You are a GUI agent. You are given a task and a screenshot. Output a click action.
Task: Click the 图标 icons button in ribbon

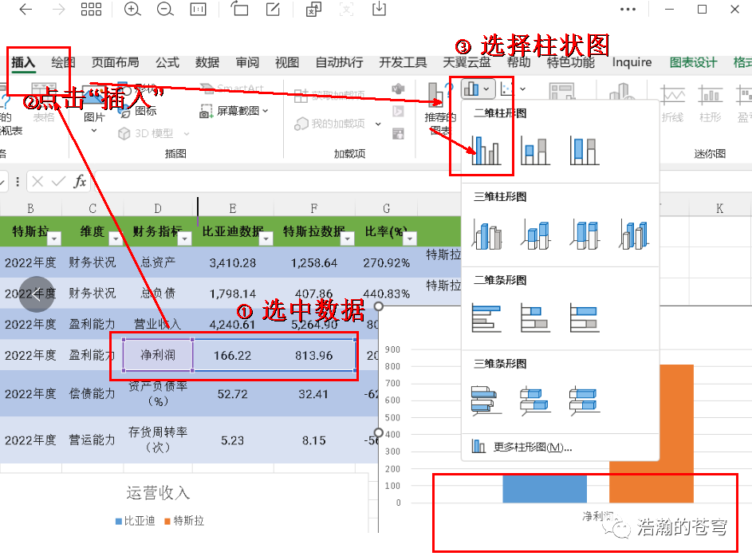click(x=139, y=112)
